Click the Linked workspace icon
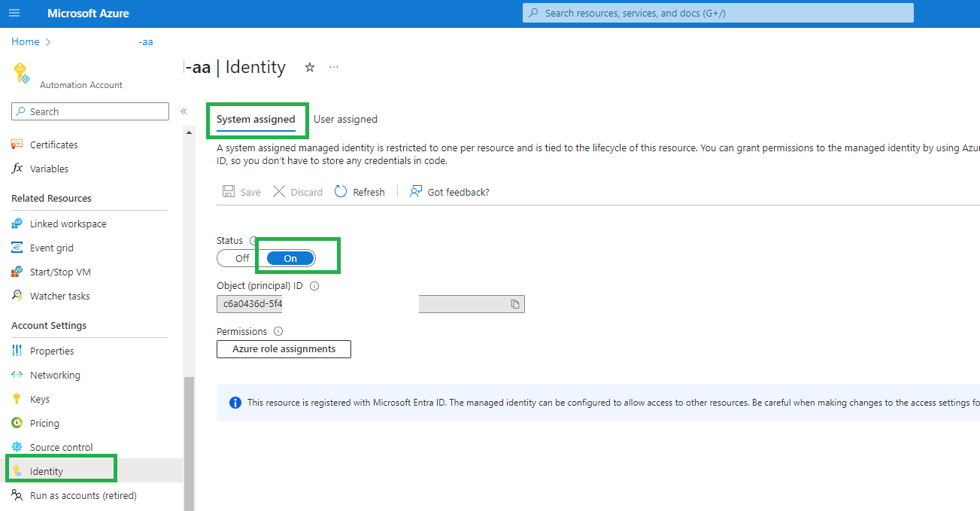The image size is (980, 511). point(17,224)
